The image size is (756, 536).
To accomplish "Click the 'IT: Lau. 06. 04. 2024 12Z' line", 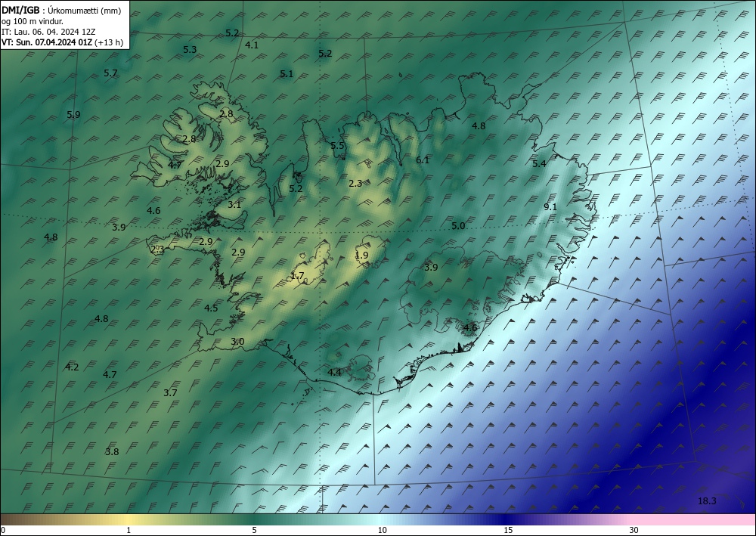I will 48,32.
